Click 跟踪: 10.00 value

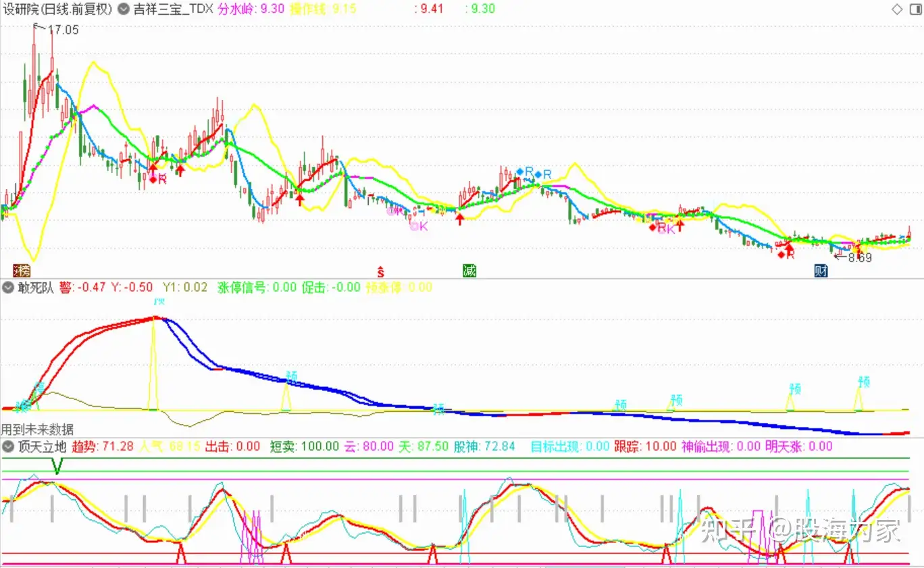pyautogui.click(x=645, y=446)
